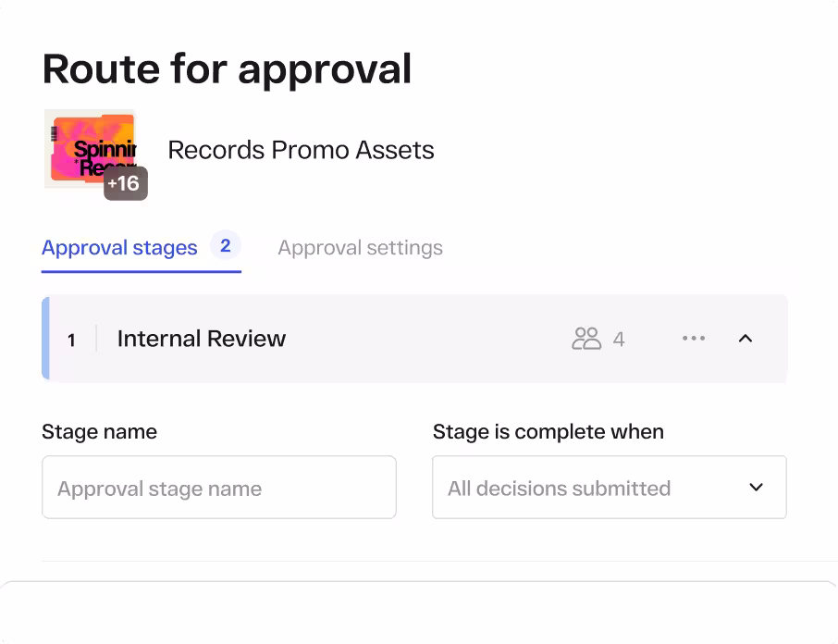Select the Internal Review stage title
The height and width of the screenshot is (644, 838).
click(201, 339)
